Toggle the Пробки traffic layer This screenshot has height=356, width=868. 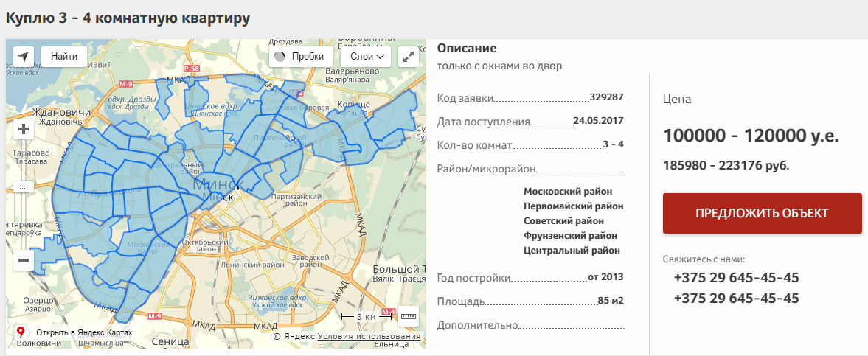tap(299, 57)
